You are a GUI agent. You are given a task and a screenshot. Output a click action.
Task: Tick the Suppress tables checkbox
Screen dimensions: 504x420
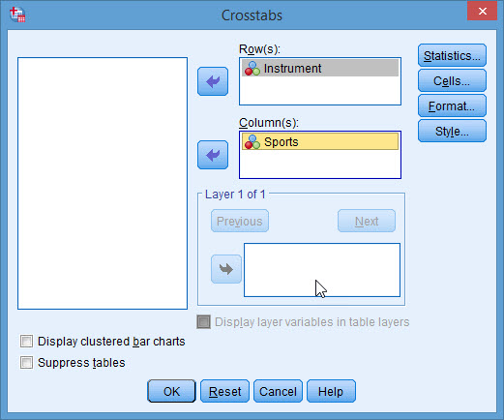click(x=26, y=362)
